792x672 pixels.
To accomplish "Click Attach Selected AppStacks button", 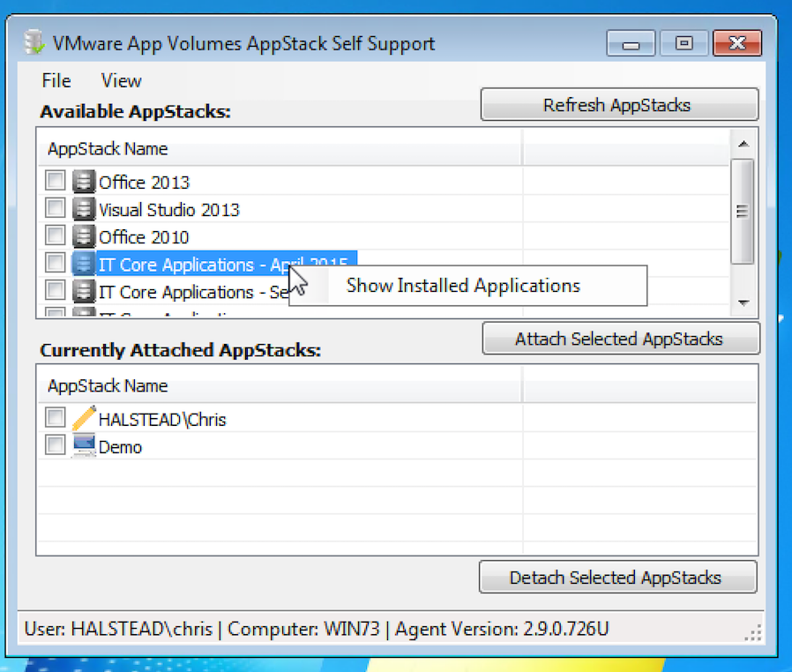I will click(619, 339).
